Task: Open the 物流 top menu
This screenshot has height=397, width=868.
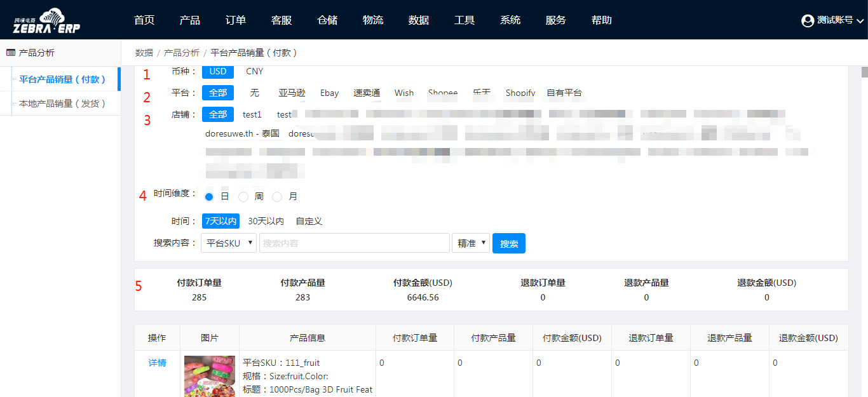Action: [x=373, y=20]
